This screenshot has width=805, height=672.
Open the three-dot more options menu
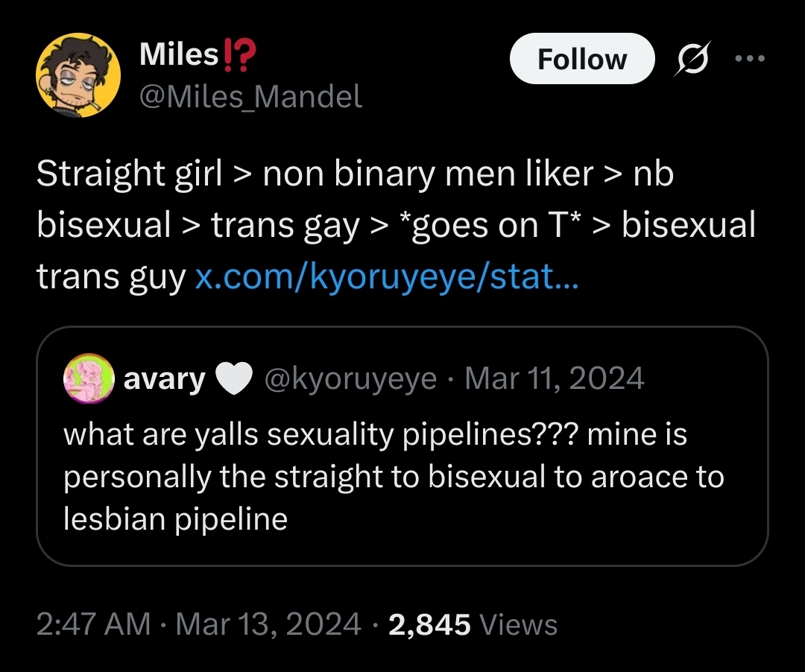pyautogui.click(x=750, y=58)
